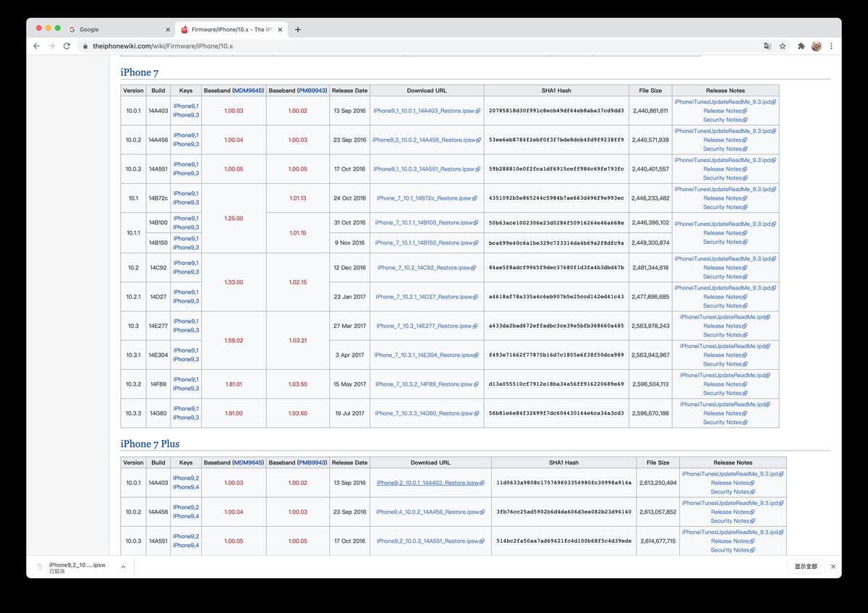
Task: Go back to the previous page
Action: pyautogui.click(x=37, y=46)
